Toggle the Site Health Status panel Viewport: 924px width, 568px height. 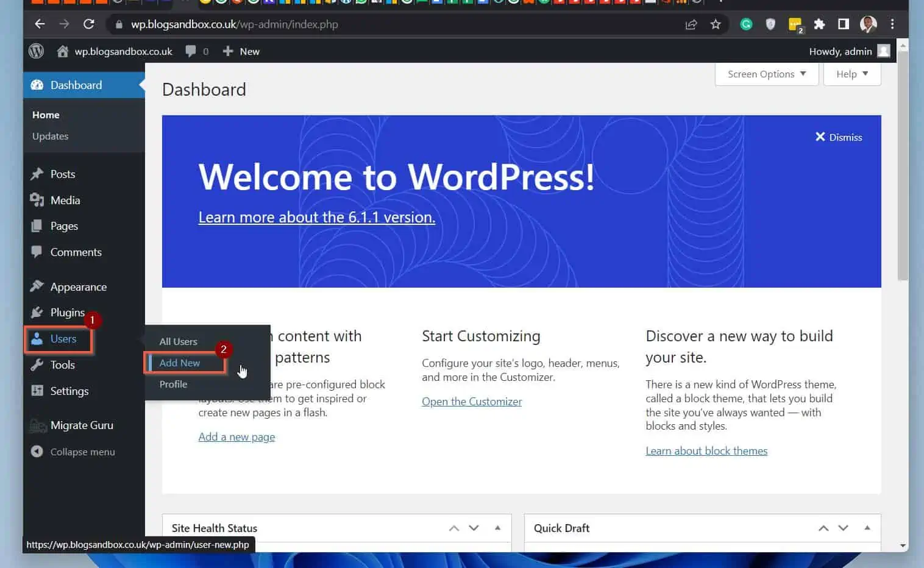click(x=497, y=528)
